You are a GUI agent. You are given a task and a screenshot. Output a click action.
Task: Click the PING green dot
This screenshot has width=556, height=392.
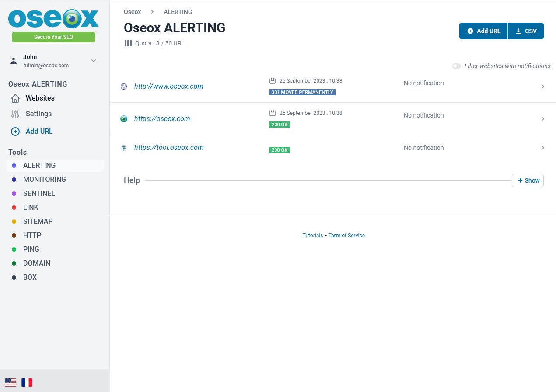[14, 250]
